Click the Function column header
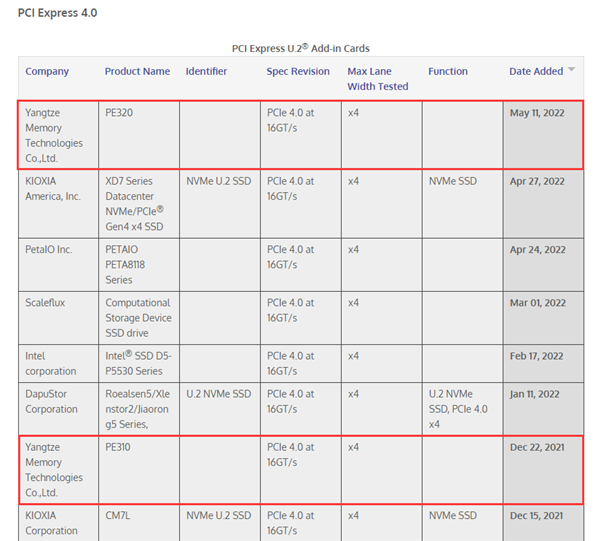The image size is (600, 541). pyautogui.click(x=448, y=71)
